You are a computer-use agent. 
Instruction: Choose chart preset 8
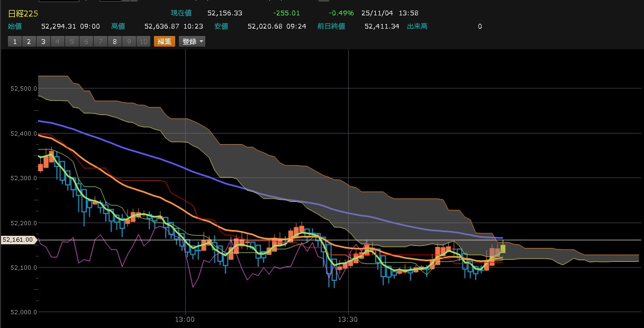point(115,41)
